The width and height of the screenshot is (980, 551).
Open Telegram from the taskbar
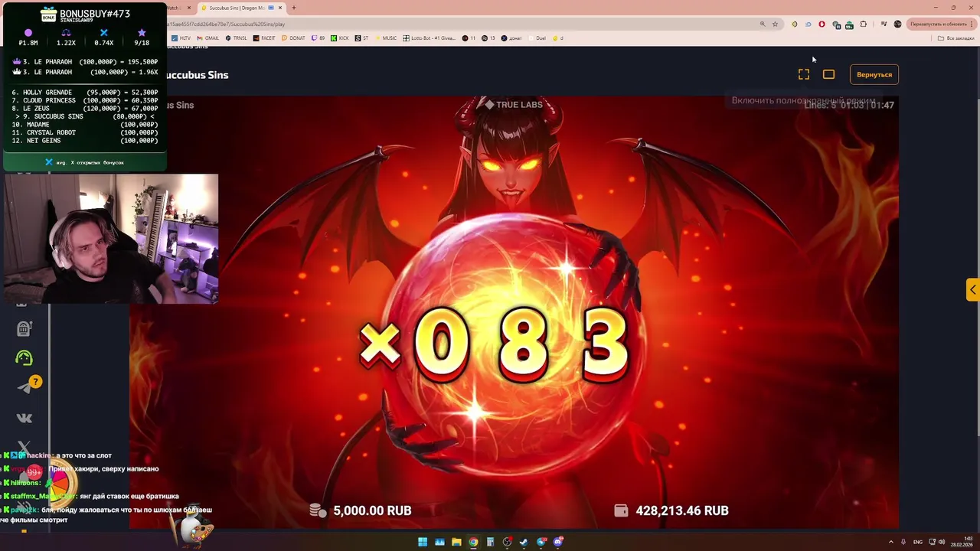(541, 543)
